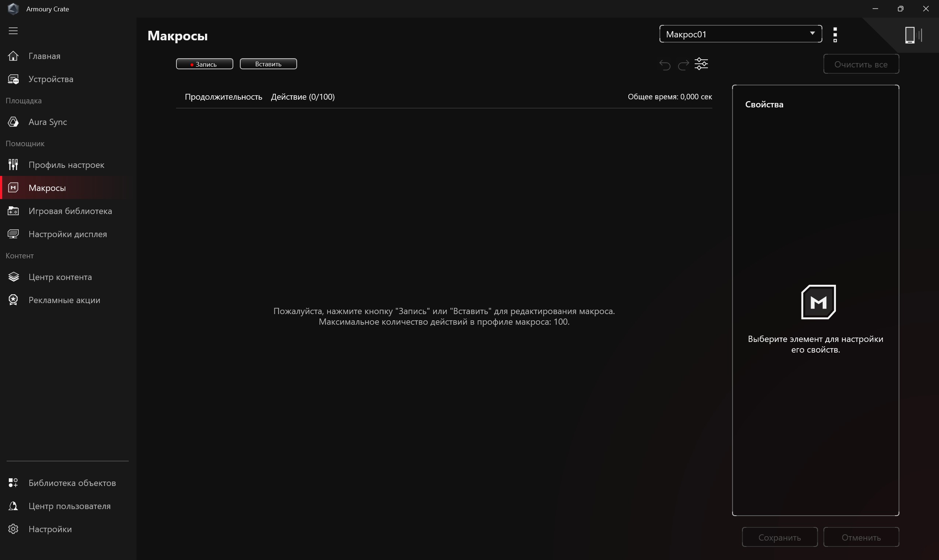Go to Главная in sidebar
The height and width of the screenshot is (560, 939).
(68, 56)
